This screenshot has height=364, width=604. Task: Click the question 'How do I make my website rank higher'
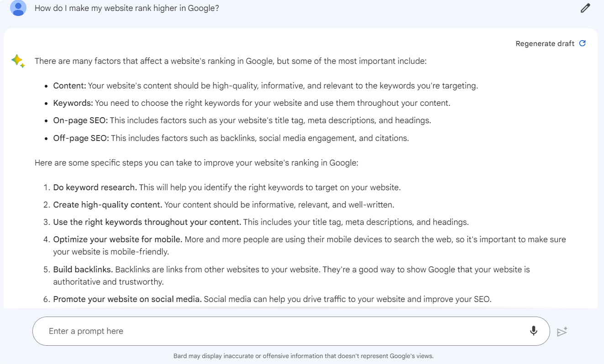click(127, 8)
